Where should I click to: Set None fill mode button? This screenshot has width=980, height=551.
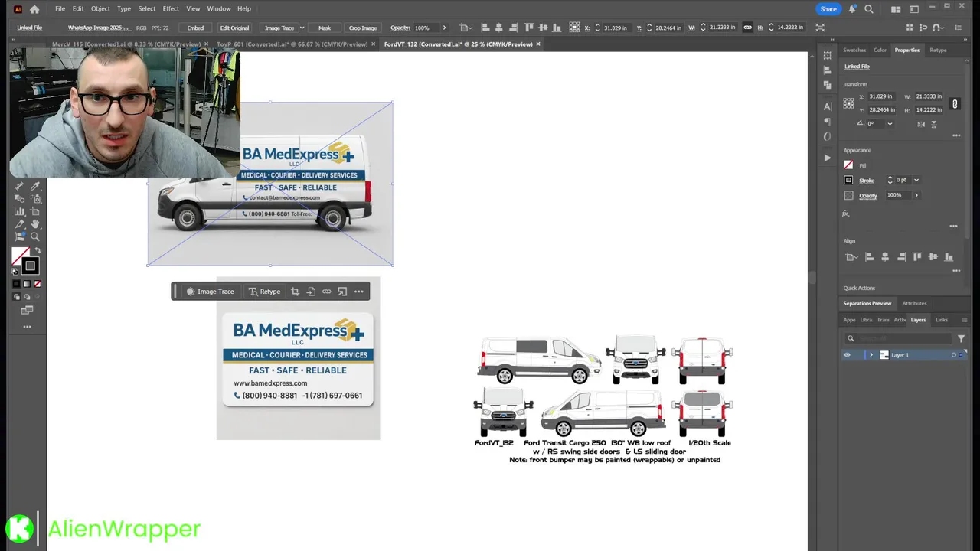pos(38,284)
